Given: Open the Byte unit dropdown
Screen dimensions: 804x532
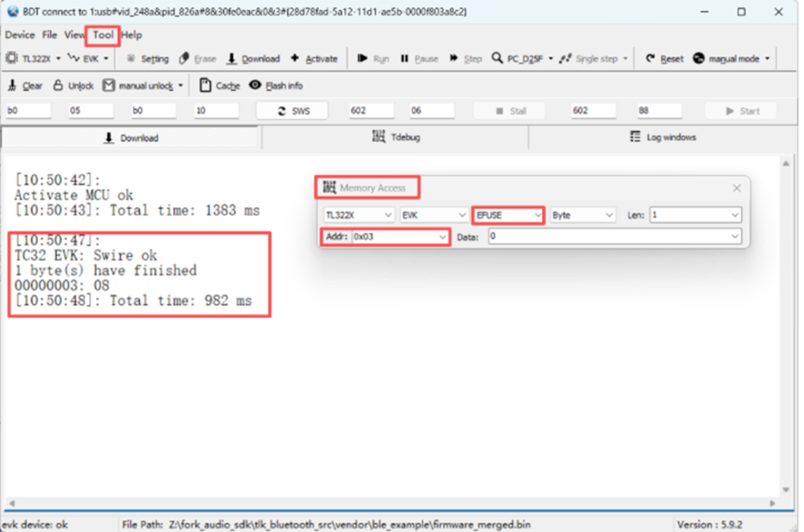Looking at the screenshot, I should click(x=609, y=215).
